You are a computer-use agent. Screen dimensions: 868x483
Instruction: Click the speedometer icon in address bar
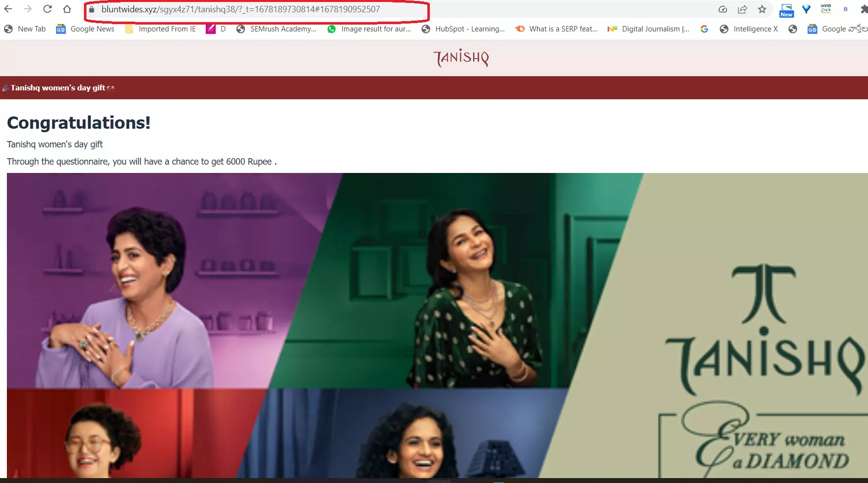coord(723,9)
